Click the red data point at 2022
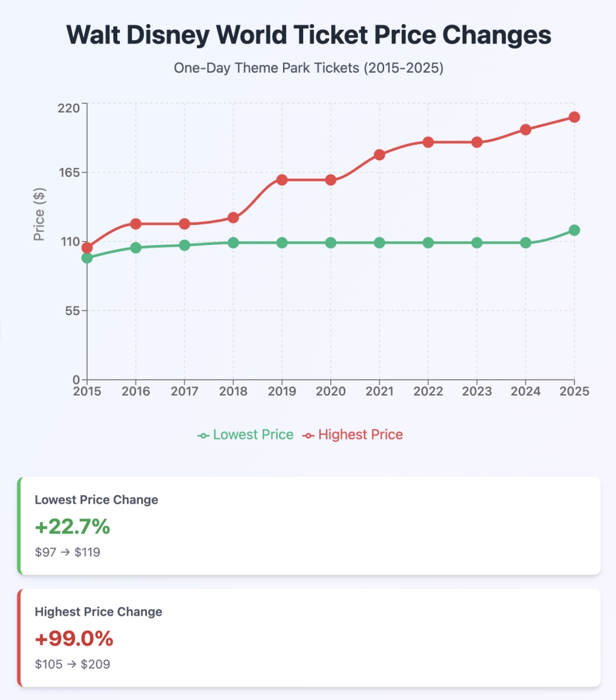Screen dimensions: 616x700 click(x=428, y=142)
